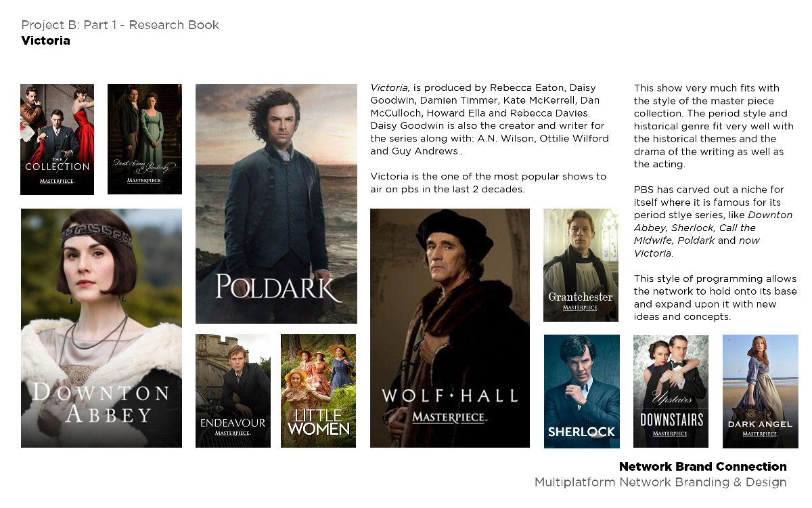Viewport: 812px width, 508px height.
Task: Click the Network Brand Connection heading
Action: click(x=703, y=467)
